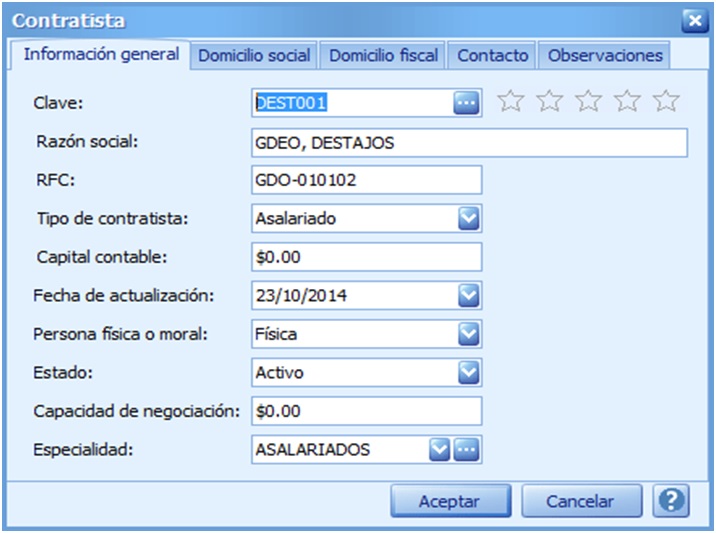Click the ASALARIADOS value text
Screen dimensions: 716x533
coord(312,449)
